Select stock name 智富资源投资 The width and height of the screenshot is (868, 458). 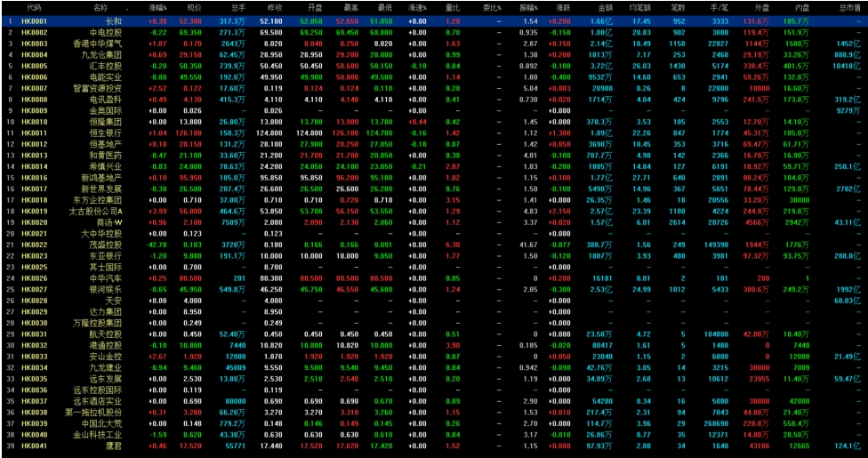98,88
